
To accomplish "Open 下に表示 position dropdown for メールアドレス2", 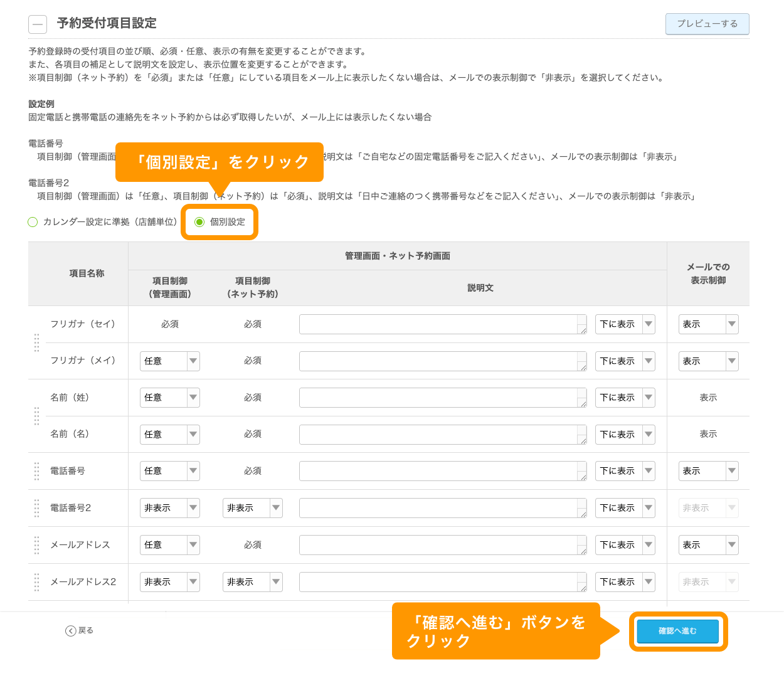I will click(625, 582).
